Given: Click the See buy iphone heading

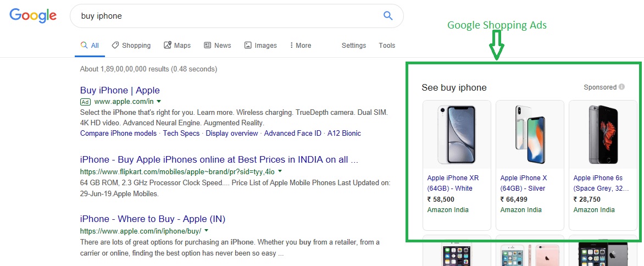Looking at the screenshot, I should click(454, 87).
